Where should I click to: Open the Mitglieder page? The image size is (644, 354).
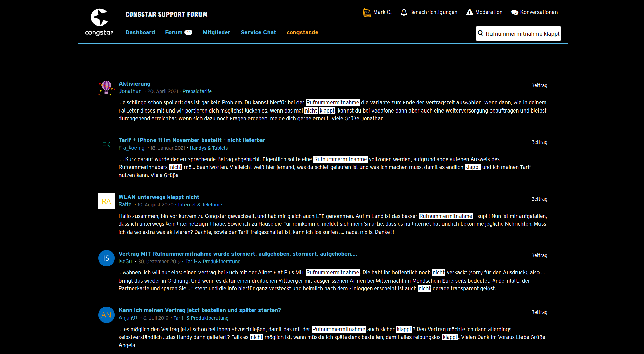tap(216, 32)
